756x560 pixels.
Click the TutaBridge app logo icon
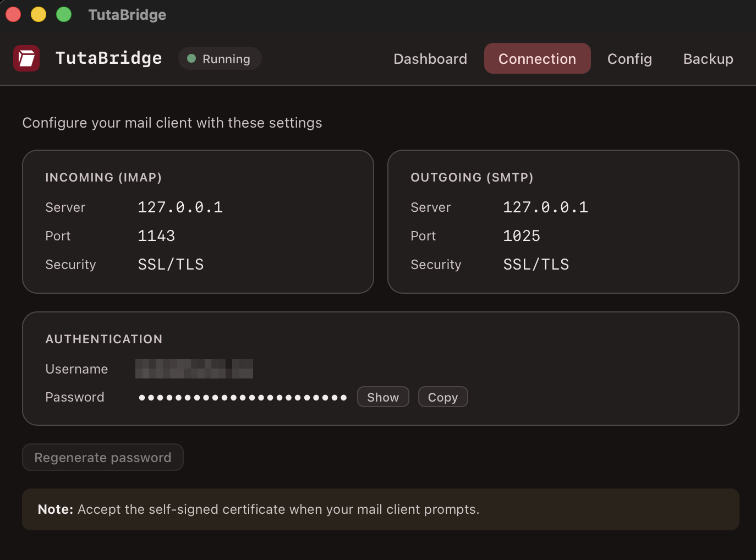tap(26, 58)
